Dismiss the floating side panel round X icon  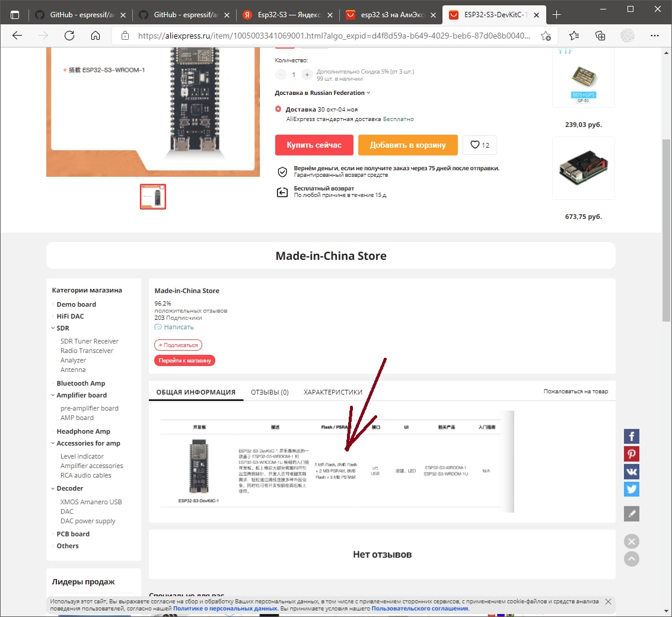pos(631,542)
